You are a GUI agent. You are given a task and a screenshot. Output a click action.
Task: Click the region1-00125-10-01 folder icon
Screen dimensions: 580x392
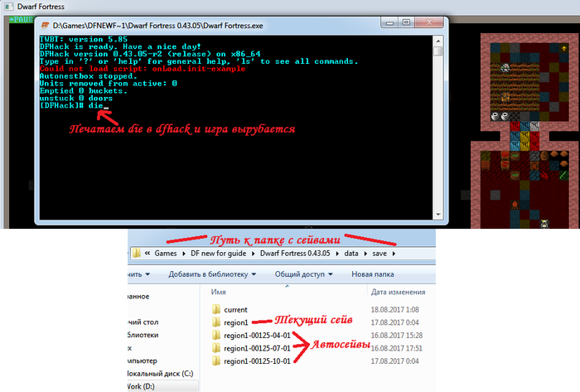pyautogui.click(x=216, y=361)
